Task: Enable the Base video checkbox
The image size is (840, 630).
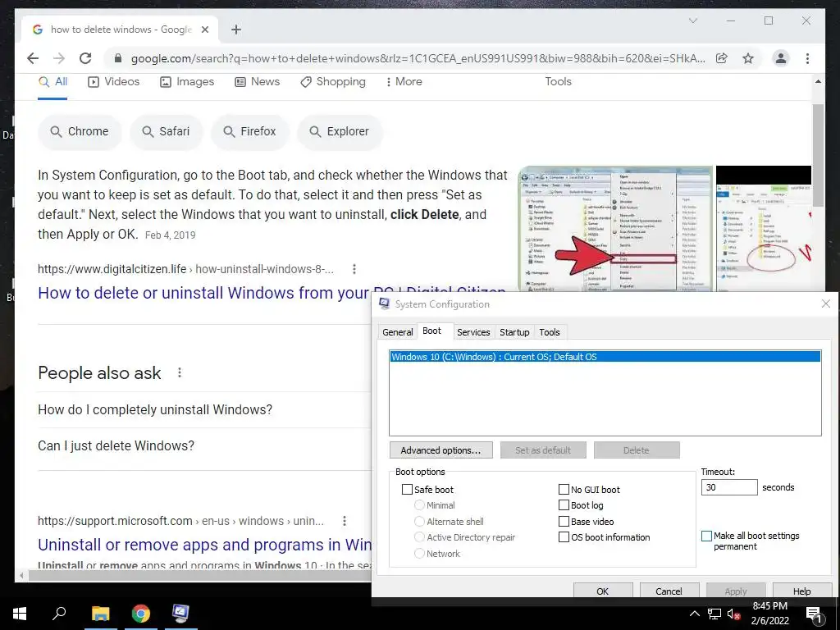Action: point(564,521)
